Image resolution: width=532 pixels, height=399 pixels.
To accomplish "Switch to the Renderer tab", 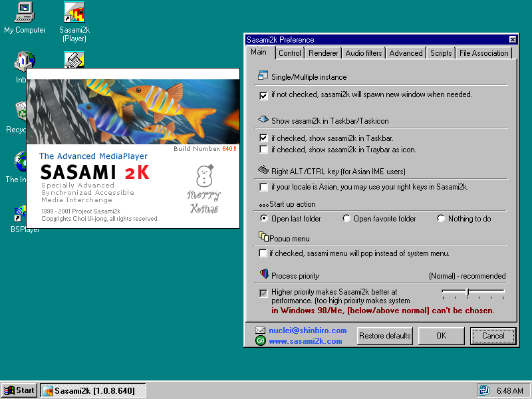I will point(324,53).
